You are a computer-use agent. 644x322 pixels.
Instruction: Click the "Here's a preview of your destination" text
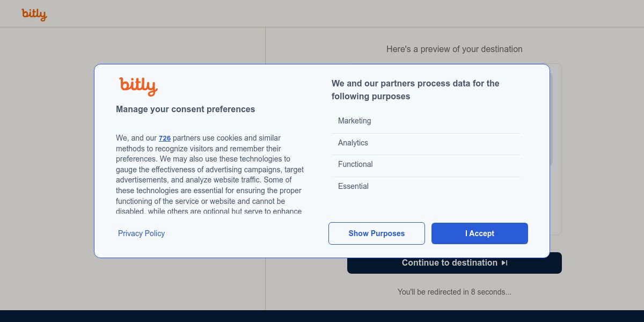(x=454, y=49)
